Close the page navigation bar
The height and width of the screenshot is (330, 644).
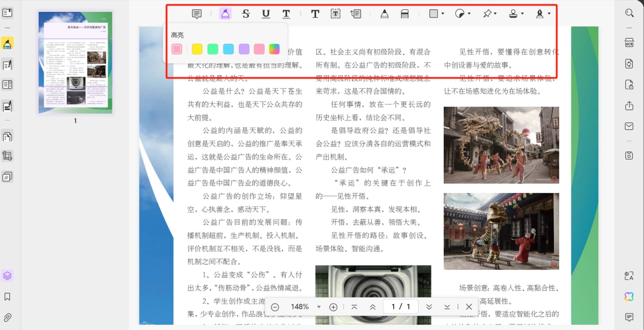pyautogui.click(x=469, y=307)
